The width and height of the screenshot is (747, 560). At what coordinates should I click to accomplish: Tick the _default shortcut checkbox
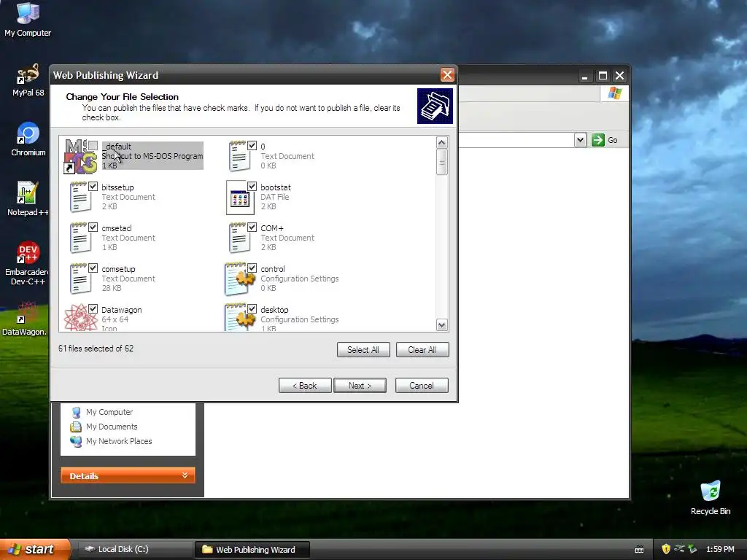[x=93, y=145]
